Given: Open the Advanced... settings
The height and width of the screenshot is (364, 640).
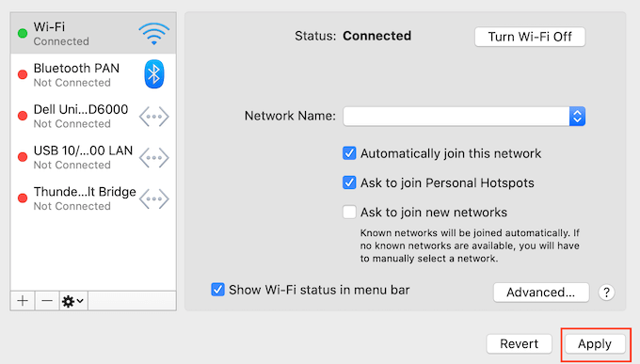Looking at the screenshot, I should coord(541,293).
